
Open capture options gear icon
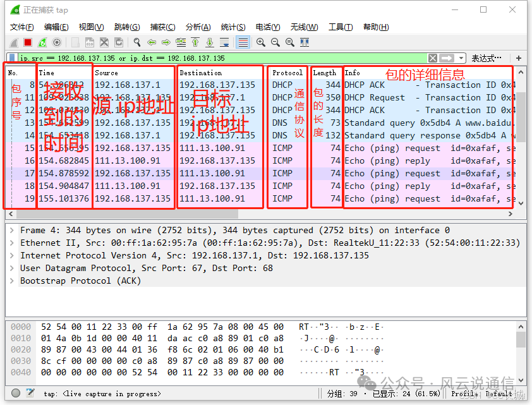(57, 42)
